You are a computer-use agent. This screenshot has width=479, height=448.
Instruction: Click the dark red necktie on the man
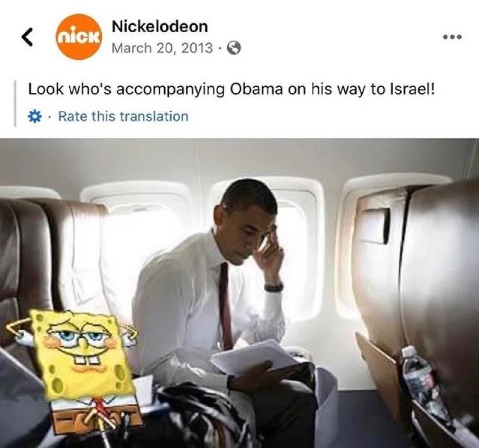coord(225,305)
